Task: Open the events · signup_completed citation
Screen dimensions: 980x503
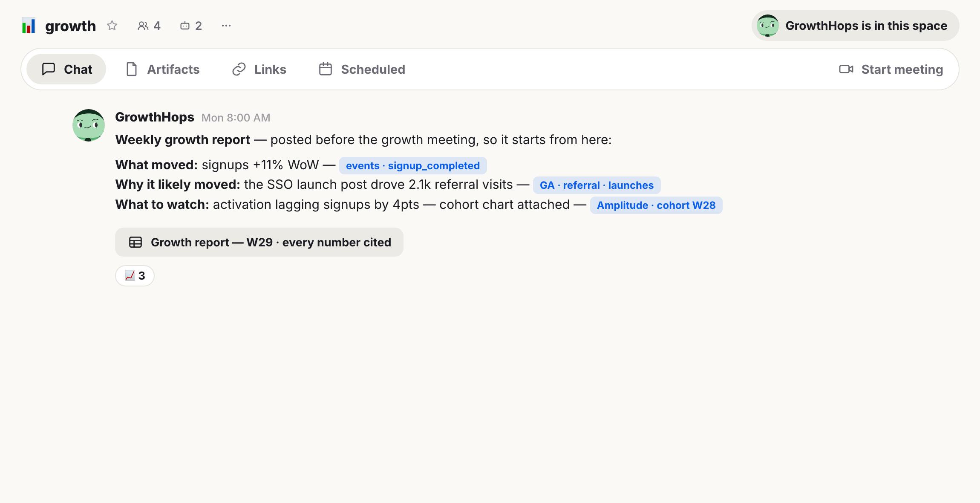Action: 413,165
